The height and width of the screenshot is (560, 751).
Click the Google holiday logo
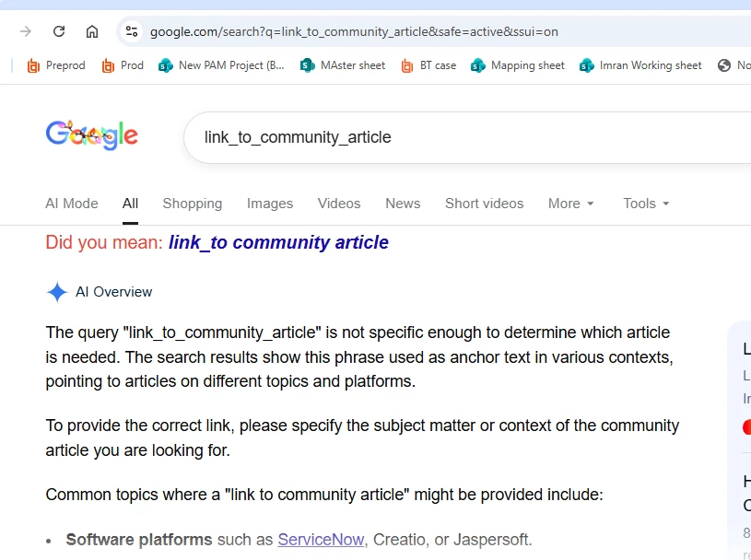tap(92, 135)
